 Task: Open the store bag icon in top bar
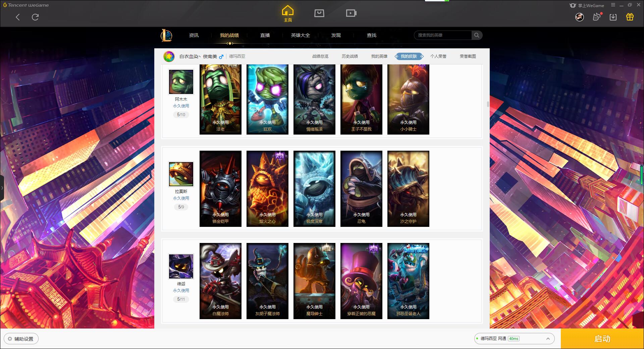tap(319, 13)
